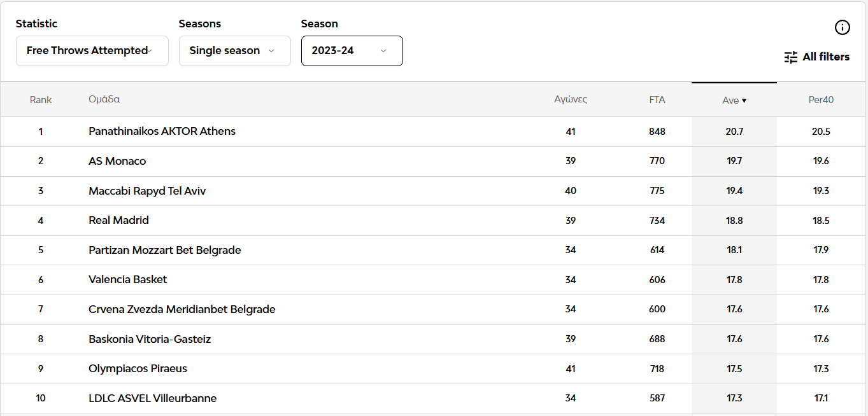Screen dimensions: 868x416
Task: Click the Real Madrid team name
Action: 118,221
